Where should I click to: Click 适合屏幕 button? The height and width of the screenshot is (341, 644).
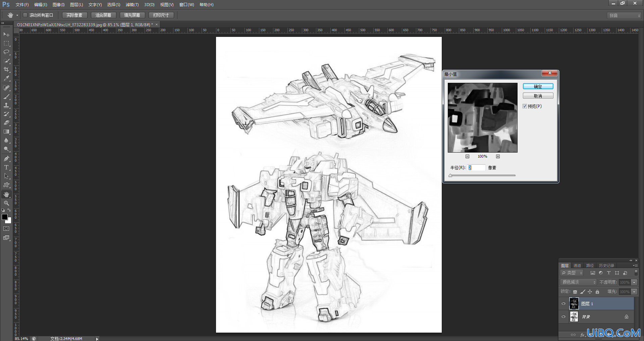[103, 15]
